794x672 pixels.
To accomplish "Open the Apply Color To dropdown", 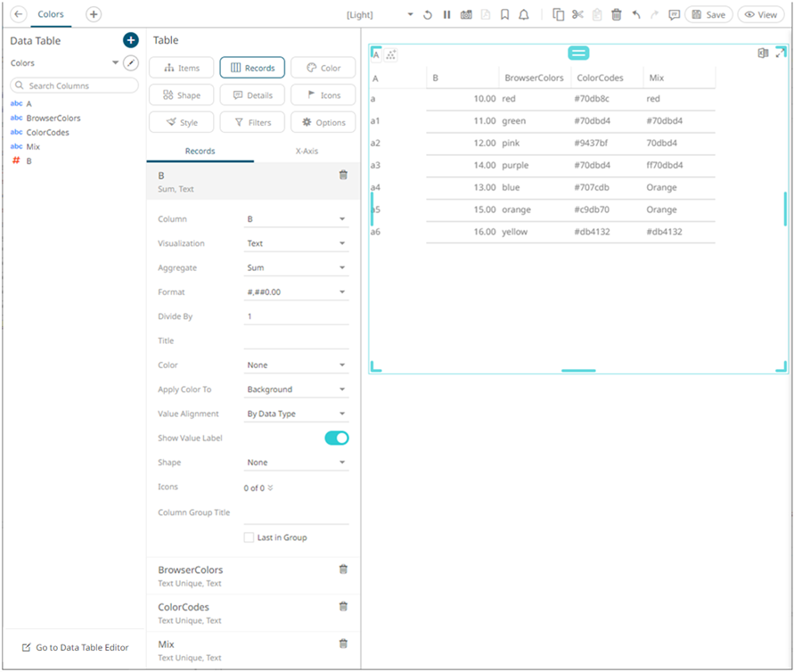I will (296, 389).
